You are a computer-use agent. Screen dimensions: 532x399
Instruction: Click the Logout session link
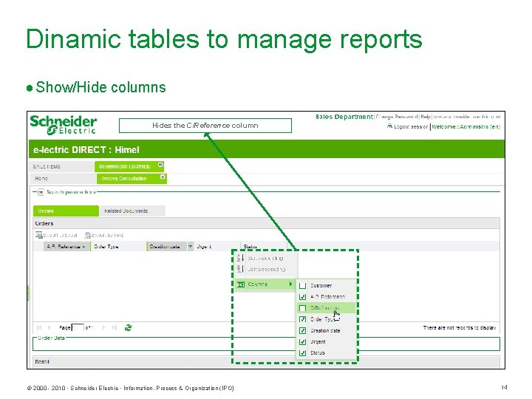pos(411,126)
